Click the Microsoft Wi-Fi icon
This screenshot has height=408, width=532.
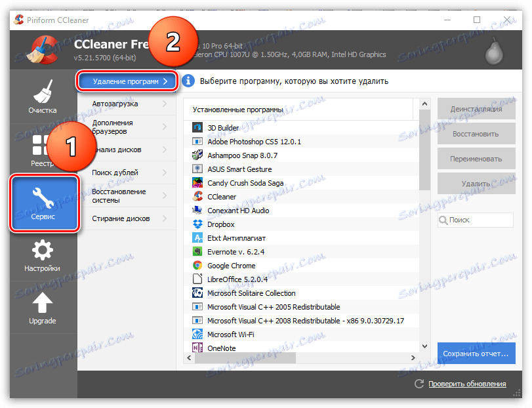click(197, 334)
